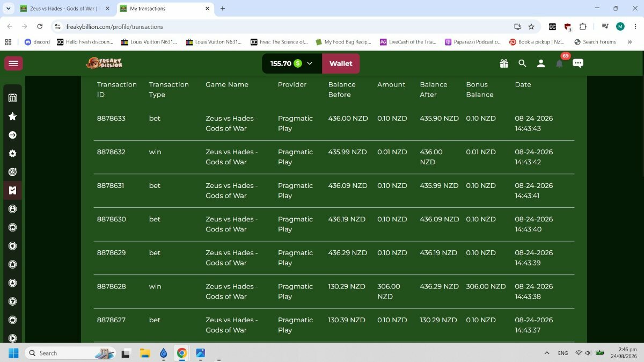Bookmark this page with star icon
Viewport: 644px width, 362px height.
point(531,26)
